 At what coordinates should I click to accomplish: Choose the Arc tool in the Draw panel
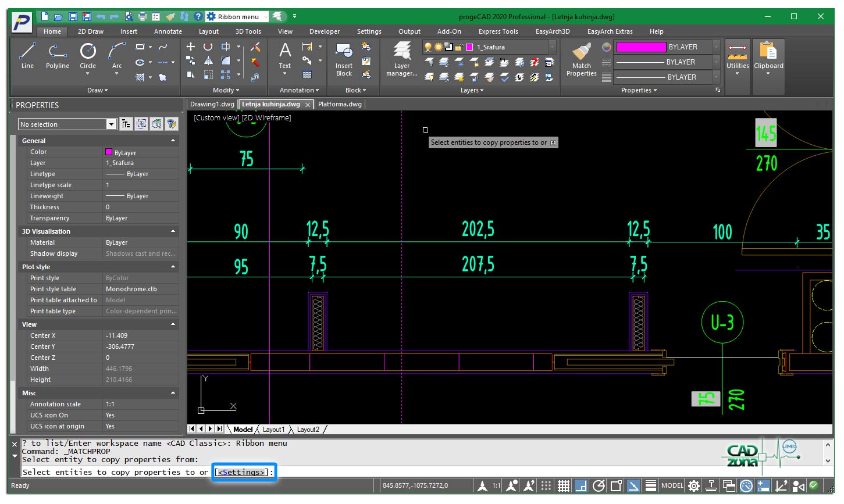117,56
